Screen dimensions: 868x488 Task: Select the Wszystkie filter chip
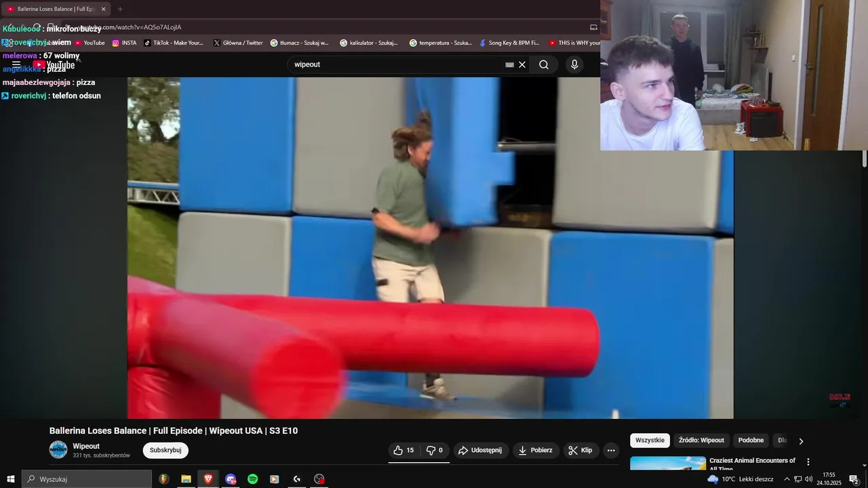pos(650,441)
